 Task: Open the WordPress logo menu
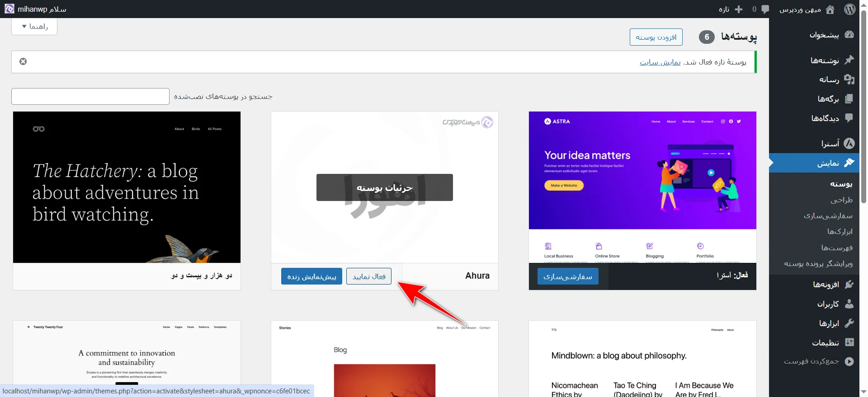(850, 9)
